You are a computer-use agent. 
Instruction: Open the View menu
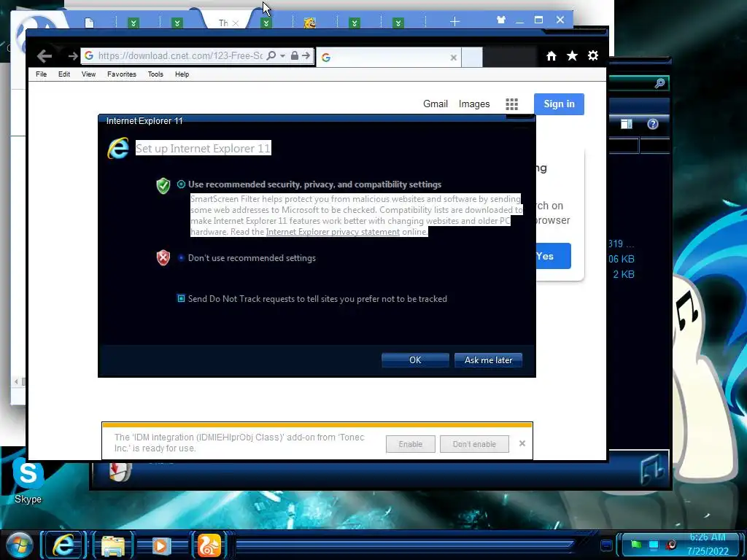[88, 74]
